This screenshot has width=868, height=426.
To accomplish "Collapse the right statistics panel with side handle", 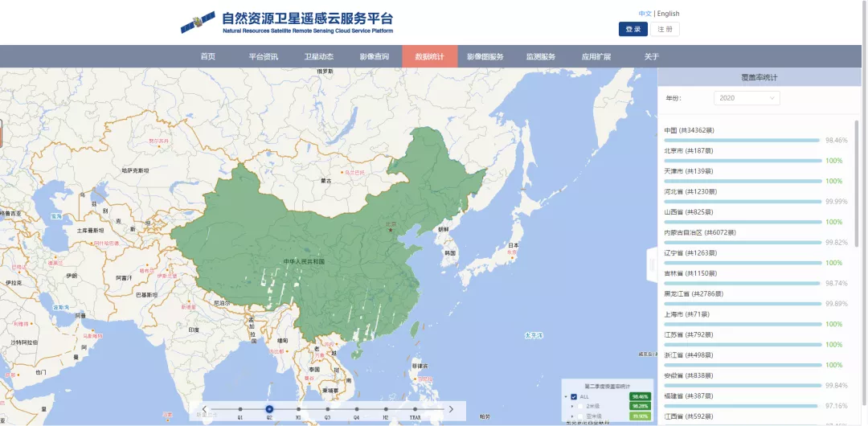I will [x=652, y=265].
